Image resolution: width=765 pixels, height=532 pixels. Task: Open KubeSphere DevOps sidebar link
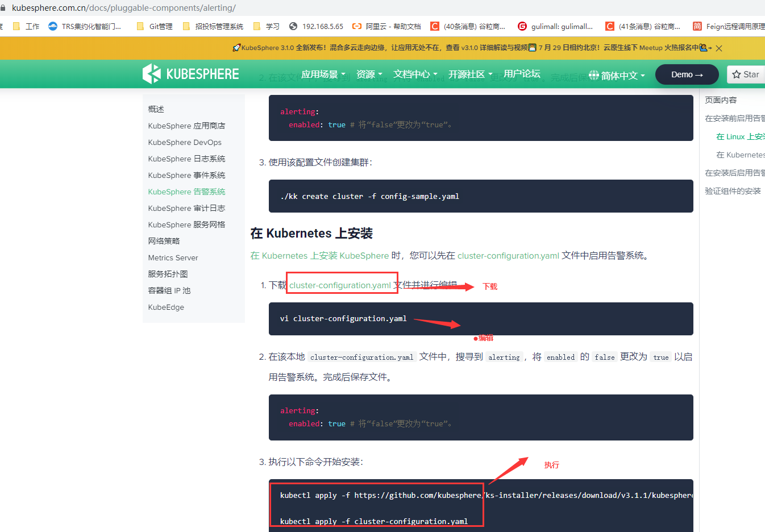tap(185, 142)
